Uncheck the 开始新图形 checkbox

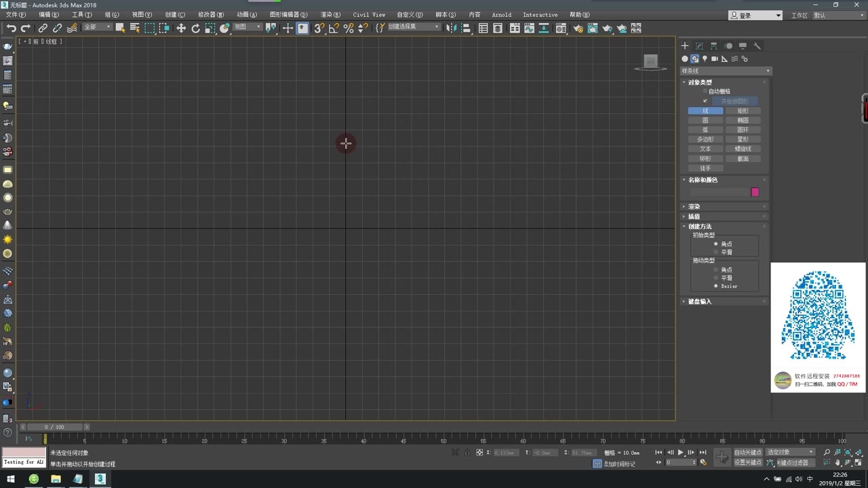705,101
